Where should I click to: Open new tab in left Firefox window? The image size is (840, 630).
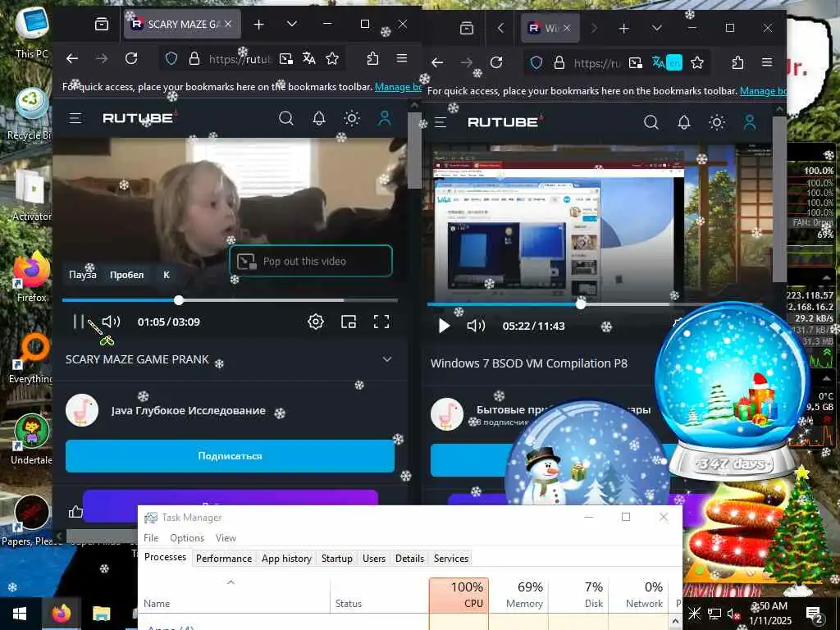click(258, 24)
